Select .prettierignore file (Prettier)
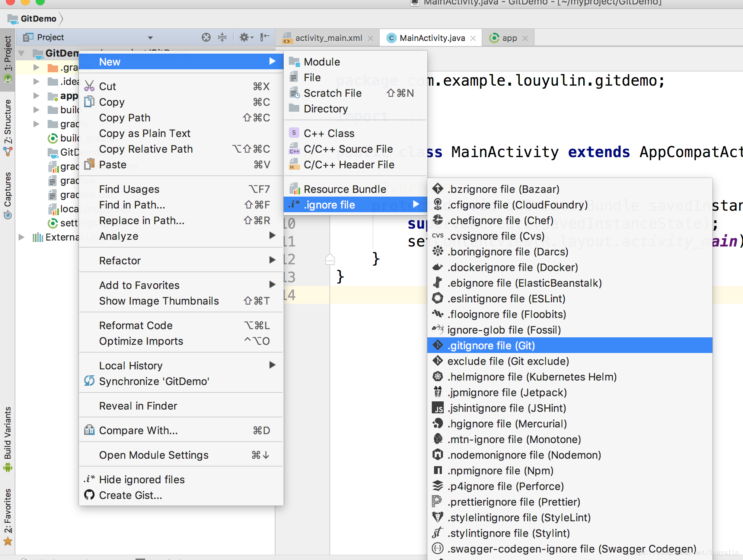This screenshot has height=560, width=743. 570,502
